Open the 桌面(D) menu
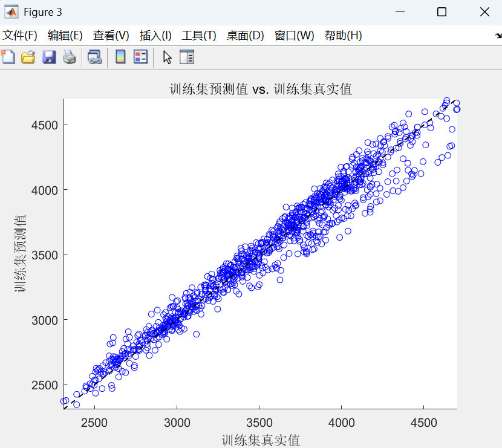The image size is (502, 448). click(x=245, y=35)
